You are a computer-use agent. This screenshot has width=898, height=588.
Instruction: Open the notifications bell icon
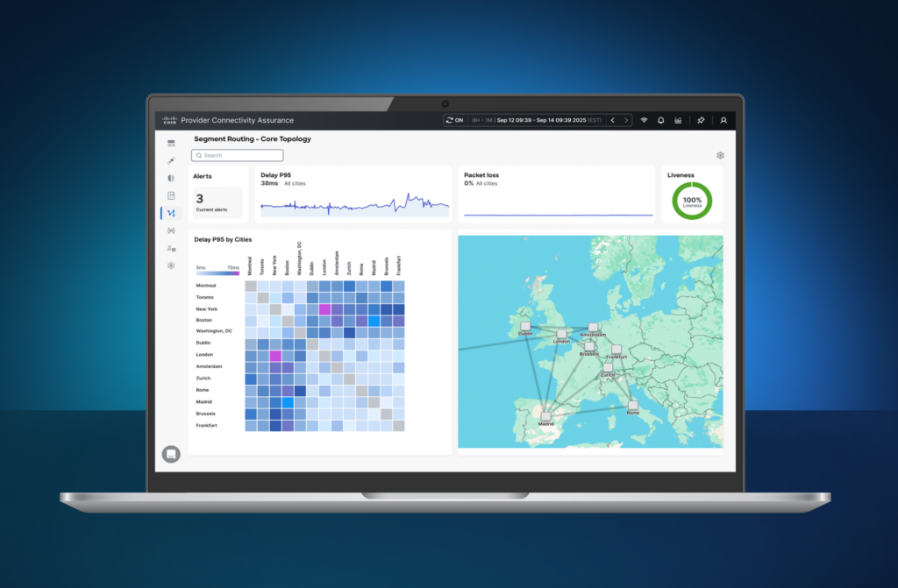pyautogui.click(x=660, y=120)
